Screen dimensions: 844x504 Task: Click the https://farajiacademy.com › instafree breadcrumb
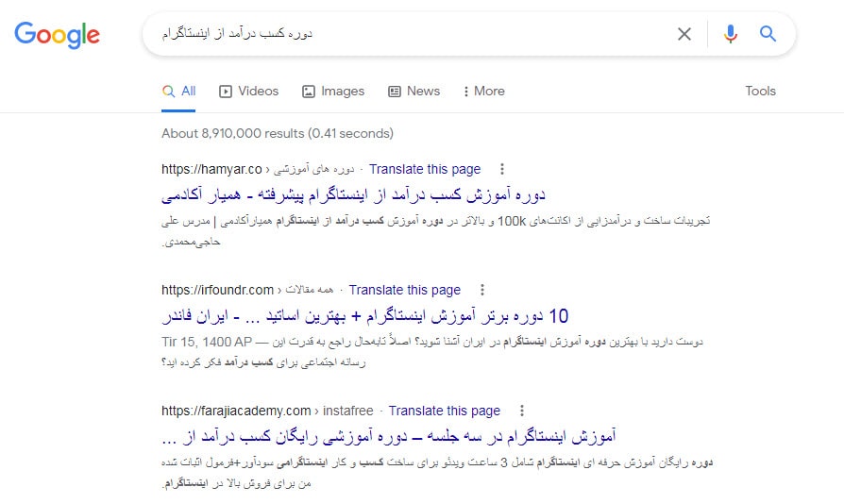(267, 411)
